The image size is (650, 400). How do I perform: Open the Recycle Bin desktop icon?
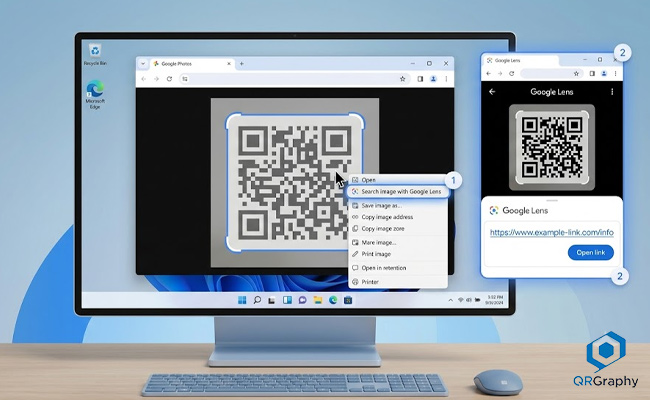[x=95, y=54]
